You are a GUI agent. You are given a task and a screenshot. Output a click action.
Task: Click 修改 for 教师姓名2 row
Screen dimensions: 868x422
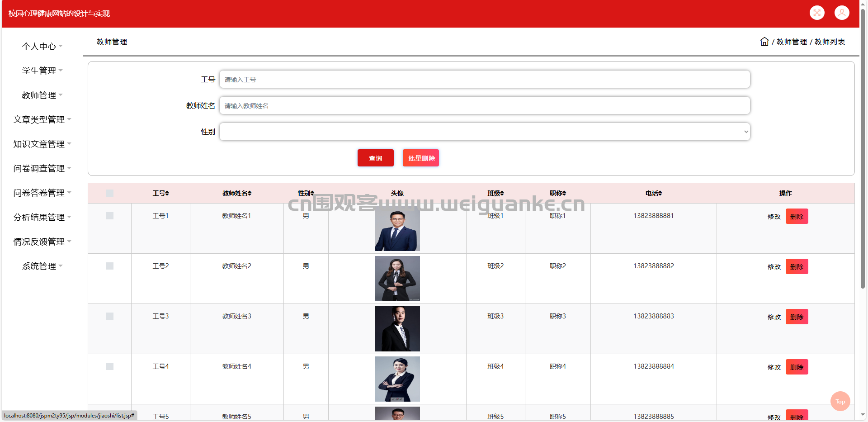point(774,267)
